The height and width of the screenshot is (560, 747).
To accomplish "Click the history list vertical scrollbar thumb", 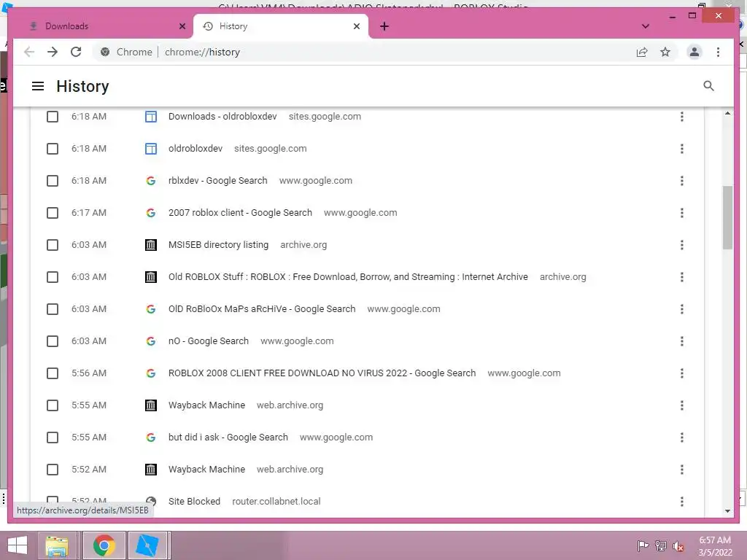I will pyautogui.click(x=727, y=217).
